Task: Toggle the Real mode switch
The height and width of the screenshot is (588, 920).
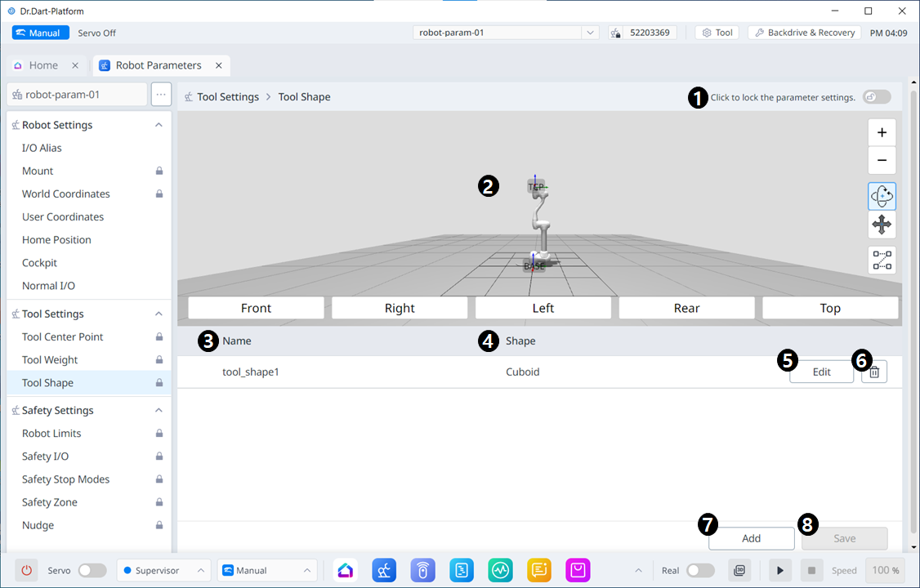Action: (700, 570)
